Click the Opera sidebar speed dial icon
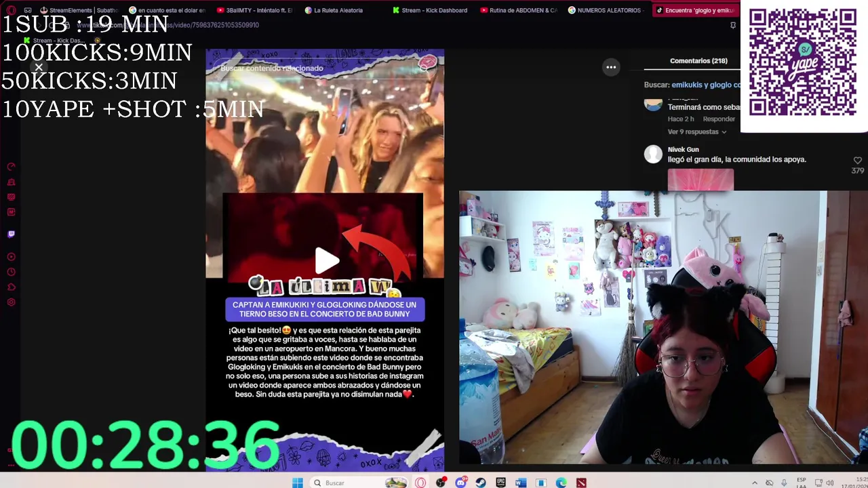The height and width of the screenshot is (488, 868). click(x=11, y=167)
